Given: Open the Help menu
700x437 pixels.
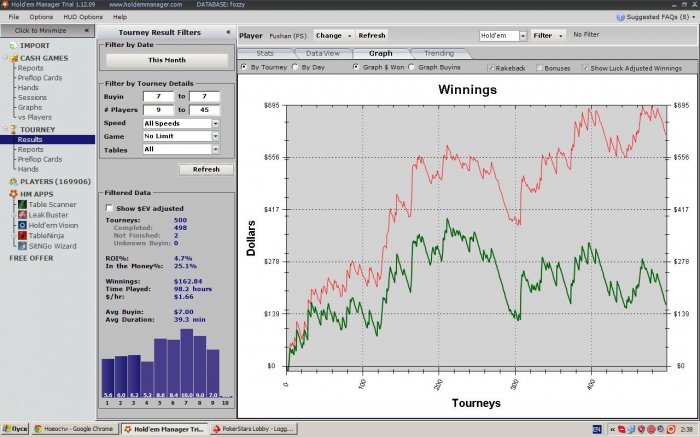Looking at the screenshot, I should [x=120, y=17].
